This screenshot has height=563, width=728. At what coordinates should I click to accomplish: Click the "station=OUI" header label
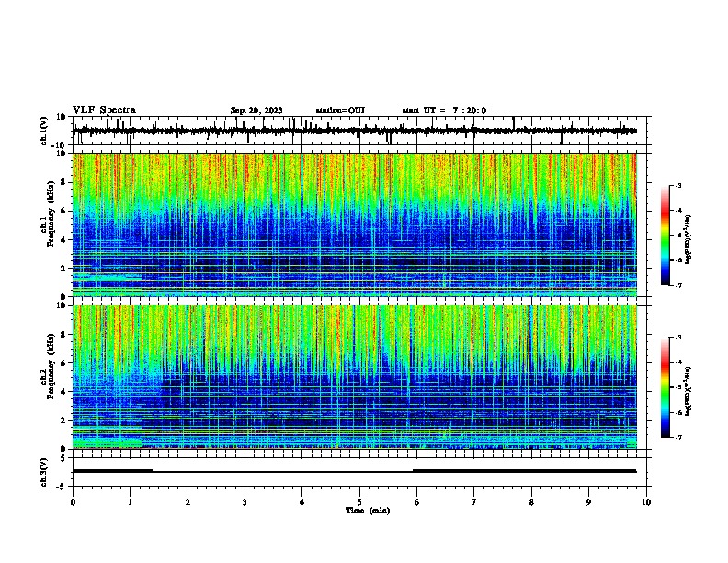(340, 110)
